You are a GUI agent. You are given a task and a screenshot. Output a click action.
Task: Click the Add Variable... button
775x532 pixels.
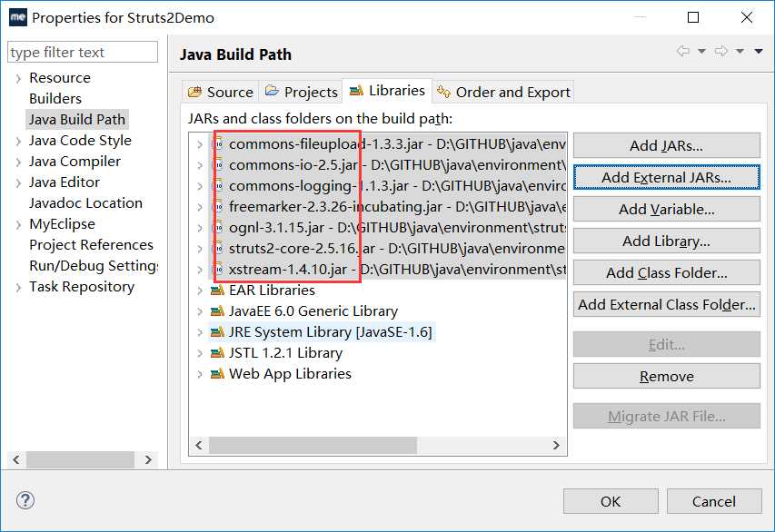[x=666, y=210]
